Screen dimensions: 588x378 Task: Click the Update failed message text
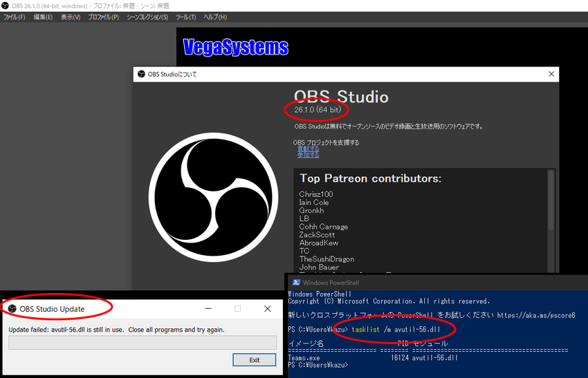click(117, 330)
